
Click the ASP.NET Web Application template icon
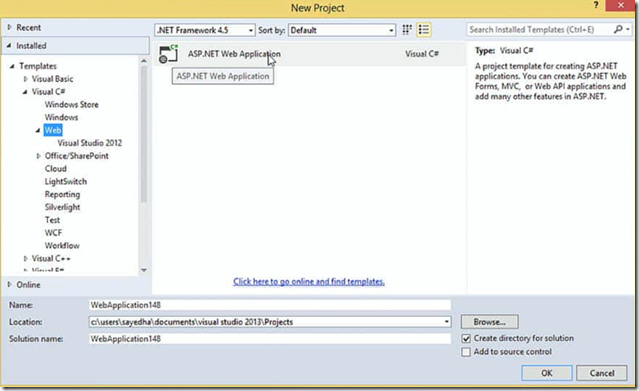coord(168,54)
